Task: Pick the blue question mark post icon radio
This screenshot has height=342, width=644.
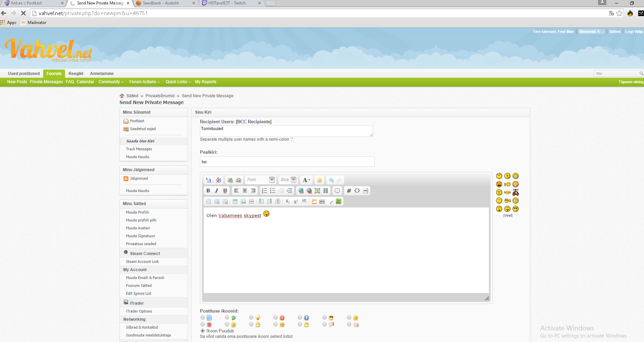Action: (x=300, y=318)
